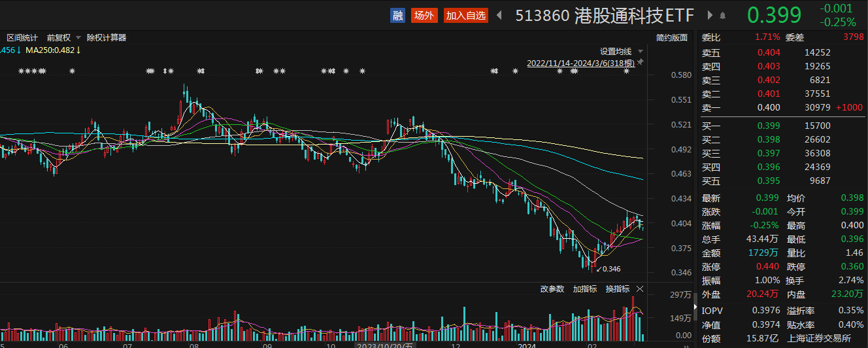Click the 场外 off-exchange tag

(x=424, y=16)
